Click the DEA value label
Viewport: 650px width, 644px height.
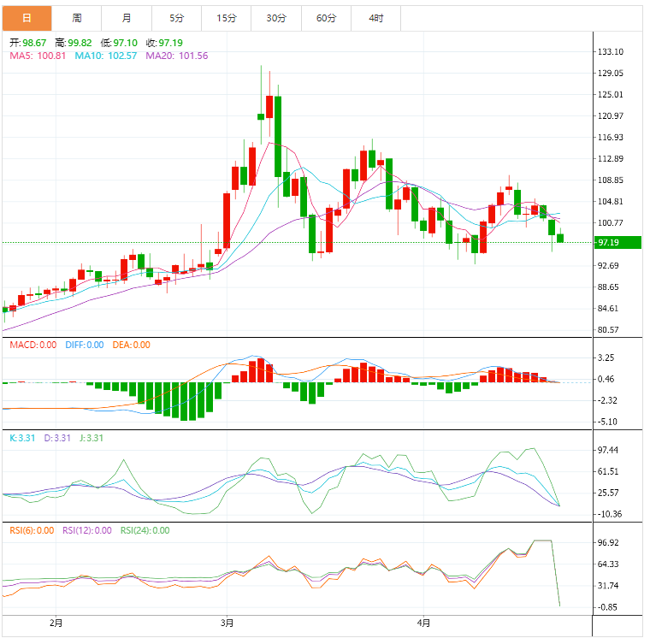coord(130,345)
